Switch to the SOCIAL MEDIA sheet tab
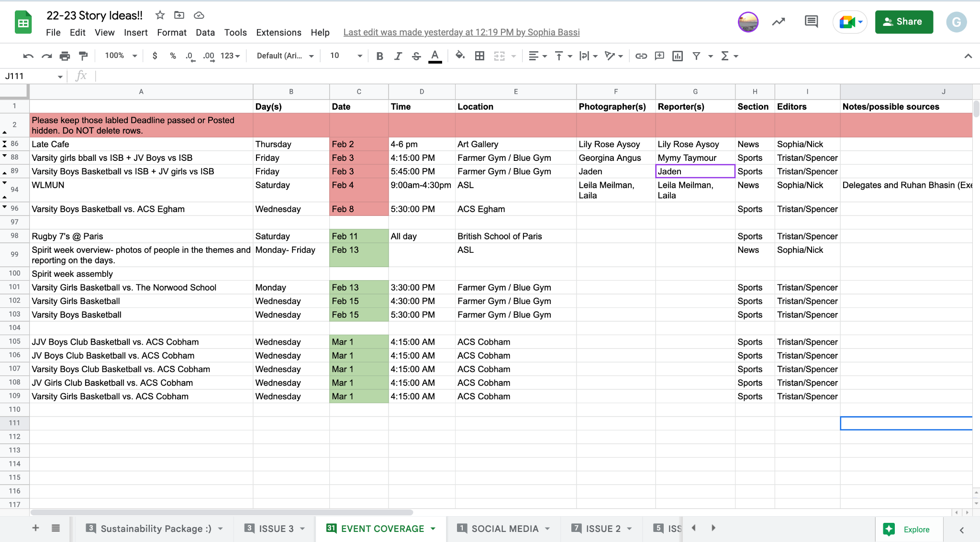The image size is (980, 542). [504, 529]
